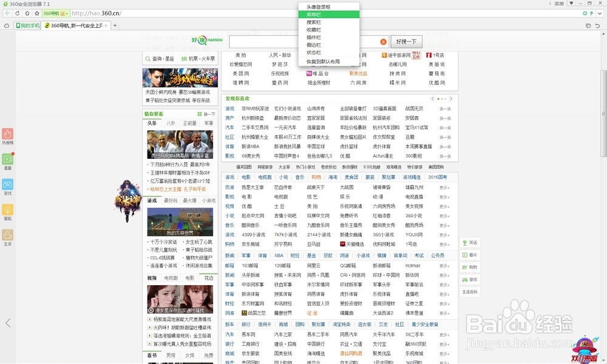607x364 pixels.
Task: Open the skin (shirt) icon in title bar
Action: (571, 3)
